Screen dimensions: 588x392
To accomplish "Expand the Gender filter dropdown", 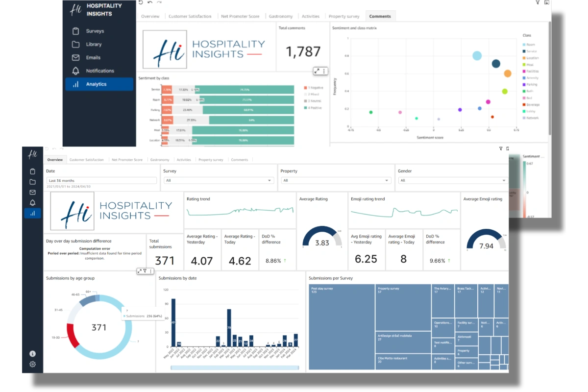I will [453, 180].
